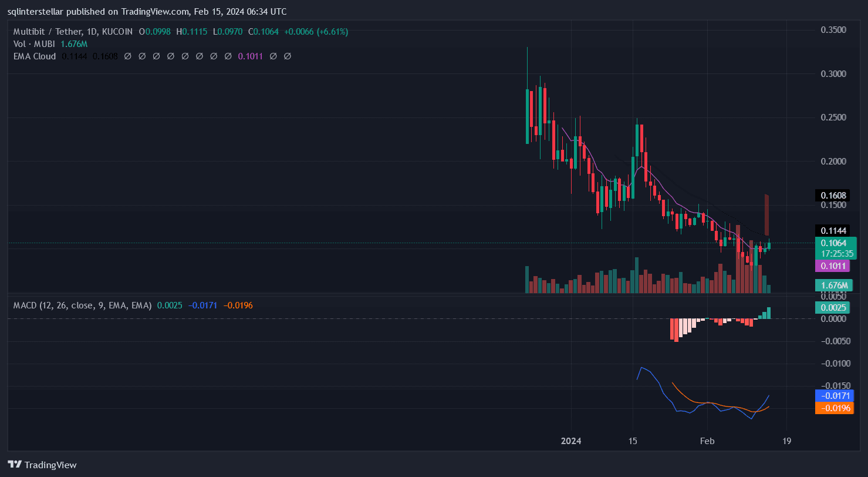Click the +6.61% change value in legend
Screen dimensions: 868x477
(x=333, y=31)
